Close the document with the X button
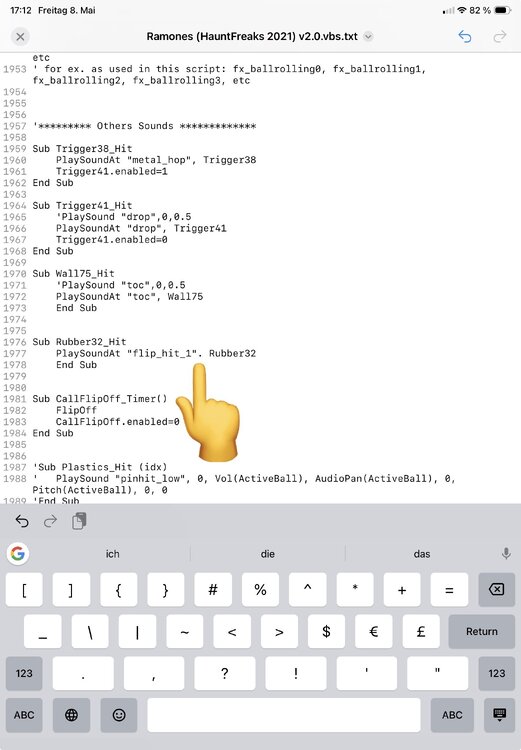521x750 pixels. click(x=20, y=37)
